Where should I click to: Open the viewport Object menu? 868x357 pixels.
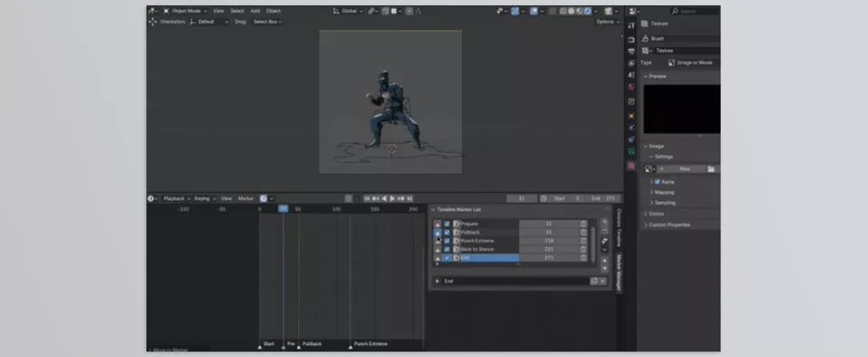tap(273, 11)
